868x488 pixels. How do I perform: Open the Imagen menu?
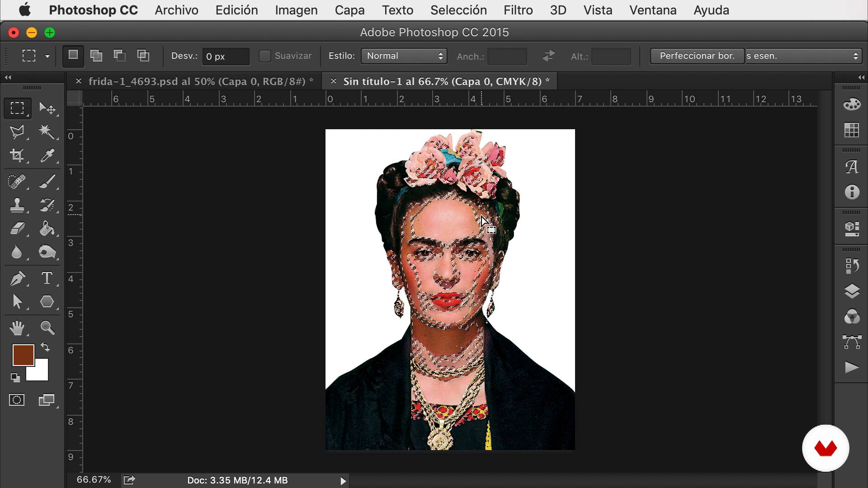(296, 10)
